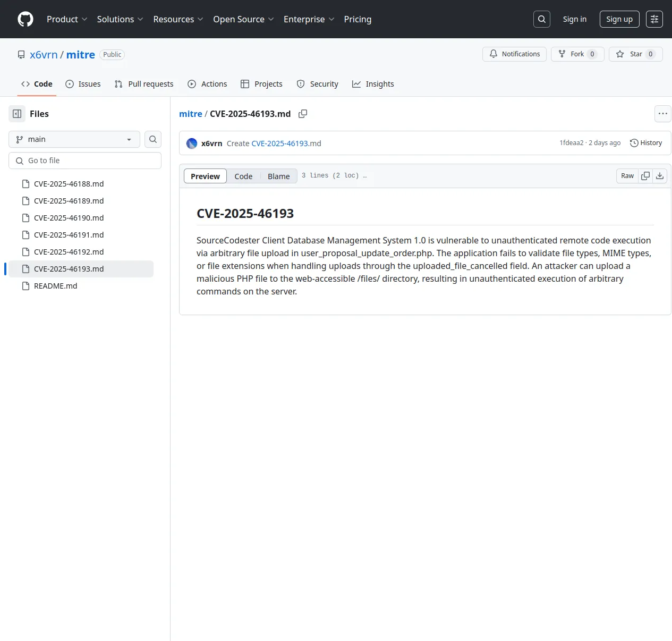The image size is (672, 641).
Task: Open the Raw file view
Action: 627,176
